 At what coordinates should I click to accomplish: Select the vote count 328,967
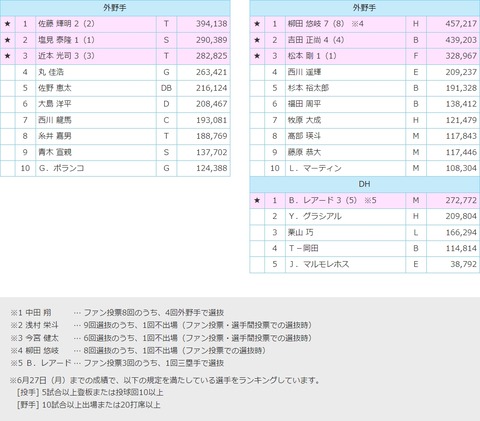tap(461, 56)
